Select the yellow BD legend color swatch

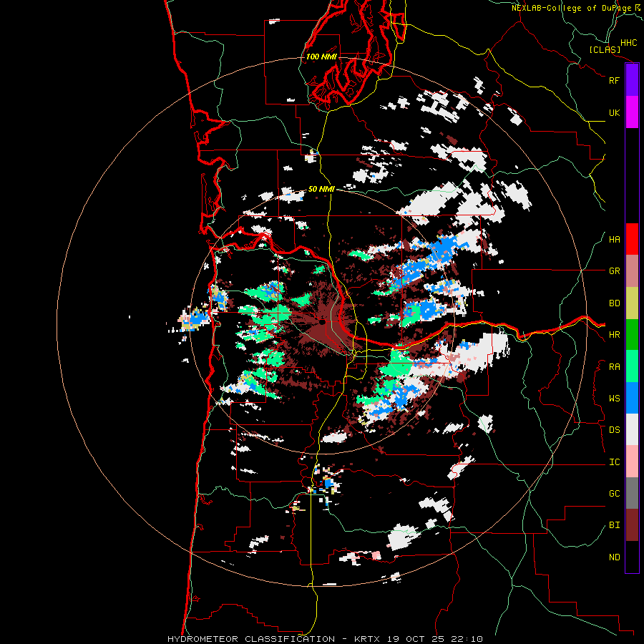point(632,303)
